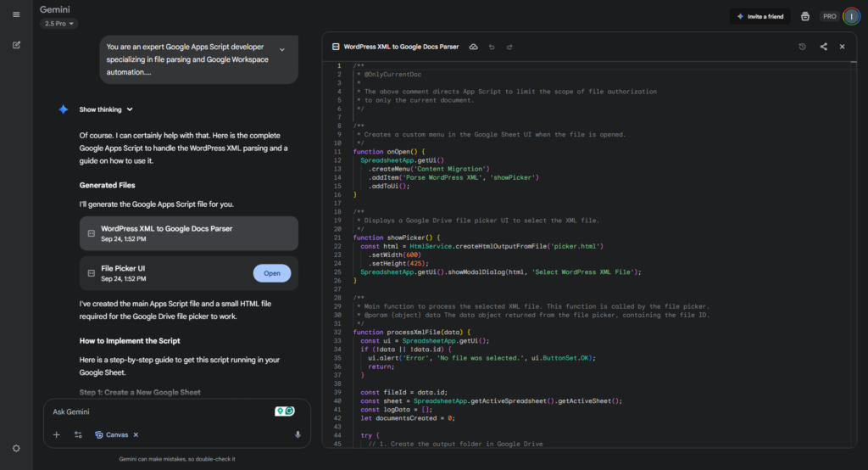Click the cloud save status icon
The image size is (868, 470).
point(473,47)
